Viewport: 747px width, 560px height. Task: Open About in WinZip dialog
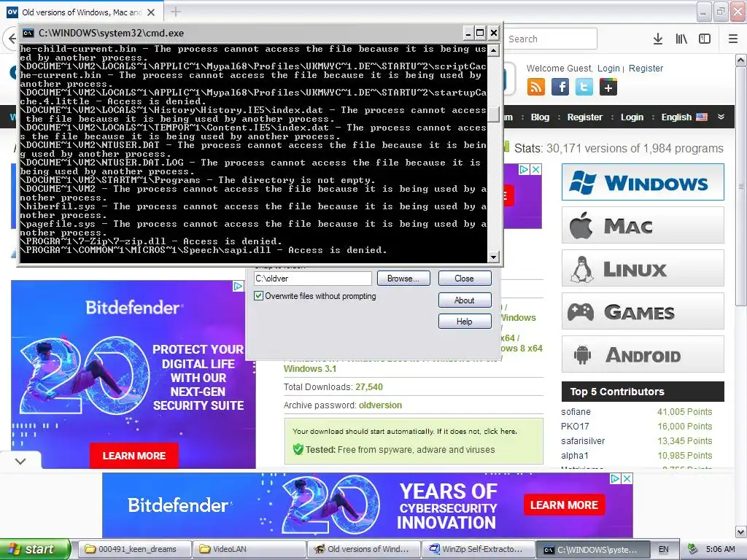pyautogui.click(x=465, y=300)
